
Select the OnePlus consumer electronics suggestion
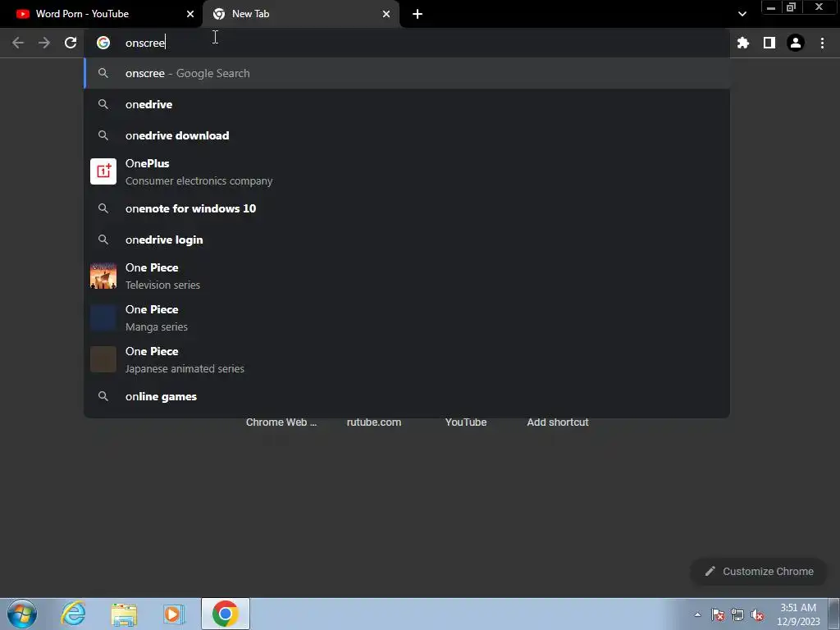[407, 172]
